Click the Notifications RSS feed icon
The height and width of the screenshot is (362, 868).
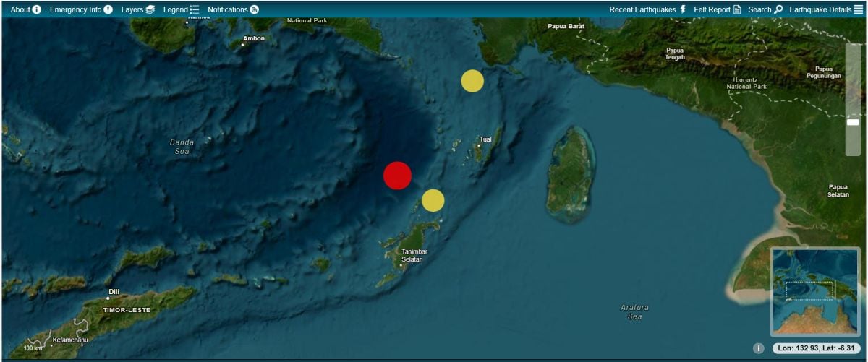pos(255,9)
